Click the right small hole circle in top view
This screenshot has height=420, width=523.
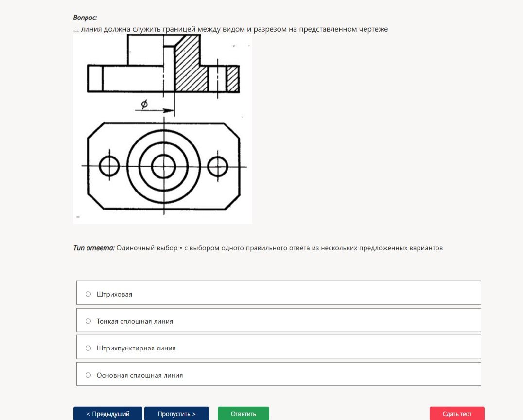[x=217, y=166]
